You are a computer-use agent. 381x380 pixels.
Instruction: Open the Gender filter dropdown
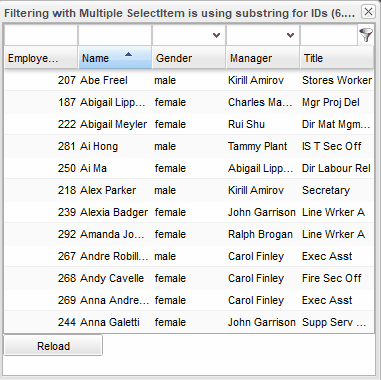point(217,35)
